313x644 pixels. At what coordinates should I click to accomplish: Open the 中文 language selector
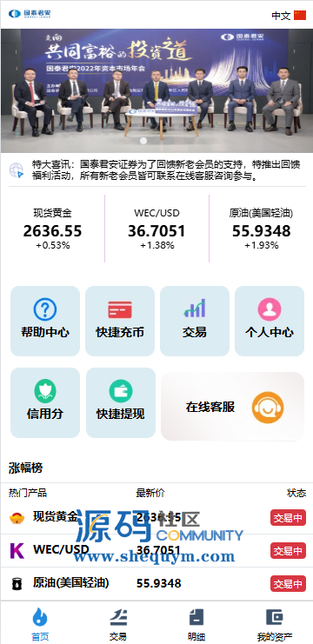(x=281, y=16)
